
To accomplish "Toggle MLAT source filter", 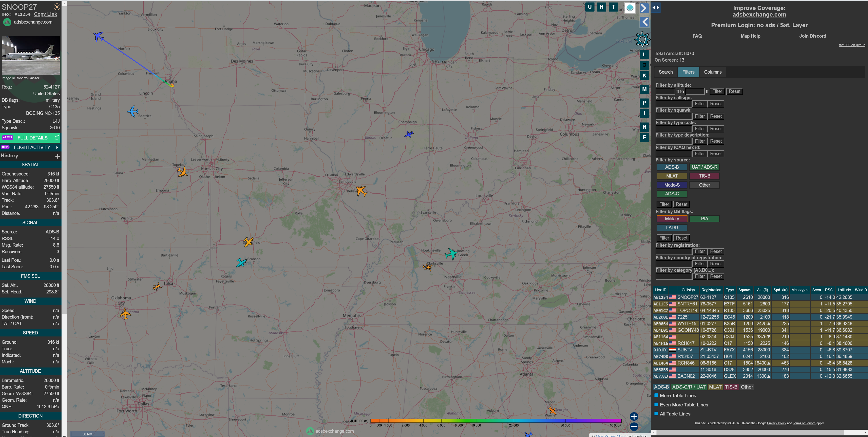I will pos(672,176).
